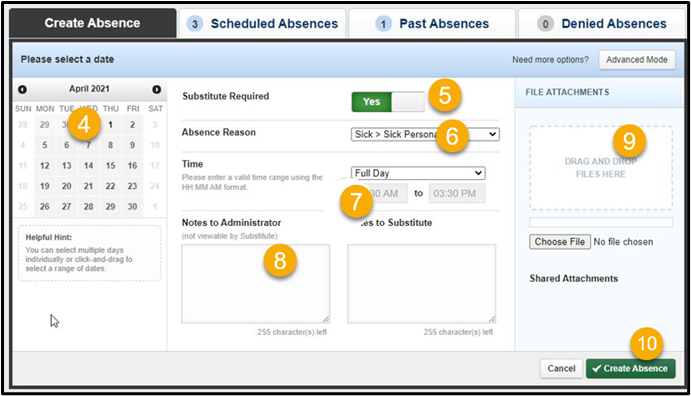691x396 pixels.
Task: Click the Choose File button
Action: (x=560, y=242)
